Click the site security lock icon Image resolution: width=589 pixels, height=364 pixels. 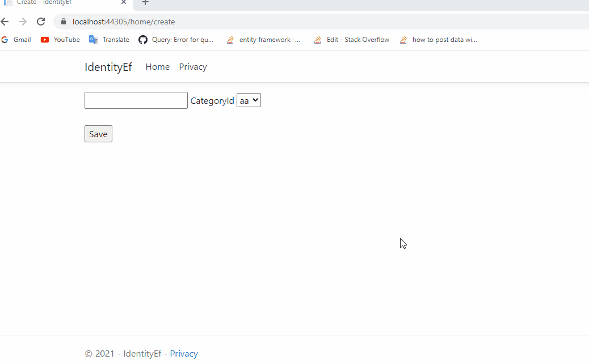63,22
